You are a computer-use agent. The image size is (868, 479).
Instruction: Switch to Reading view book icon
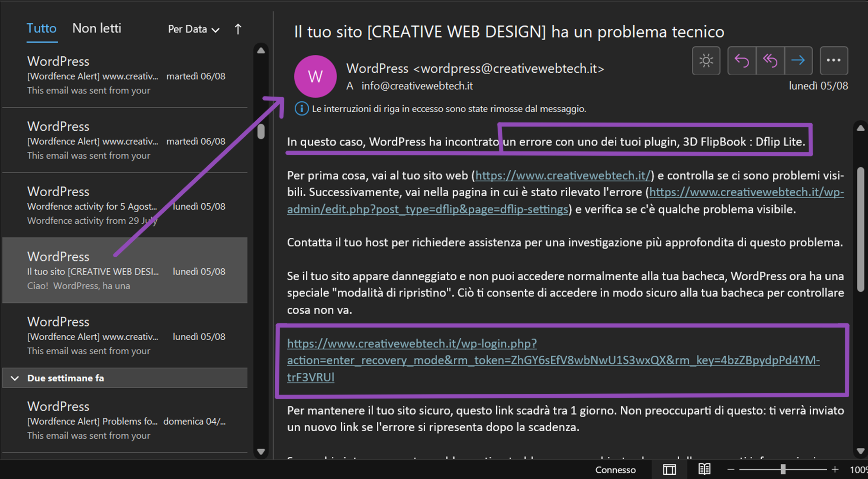pos(704,469)
